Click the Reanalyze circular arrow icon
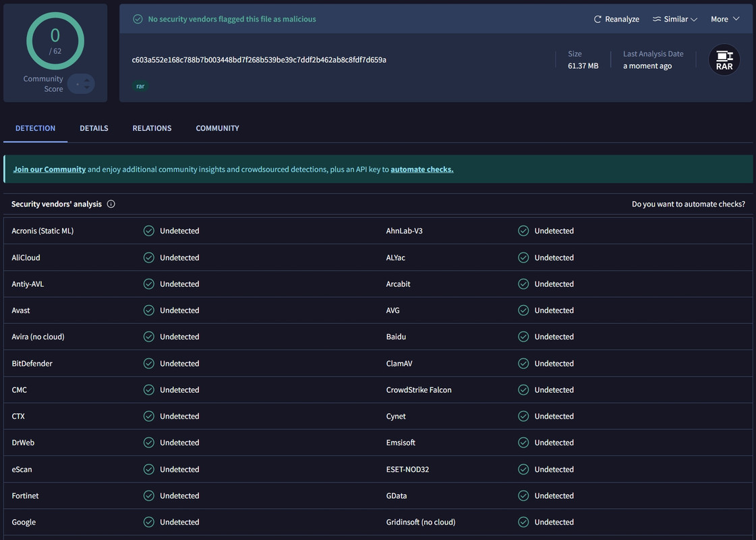 pyautogui.click(x=598, y=20)
